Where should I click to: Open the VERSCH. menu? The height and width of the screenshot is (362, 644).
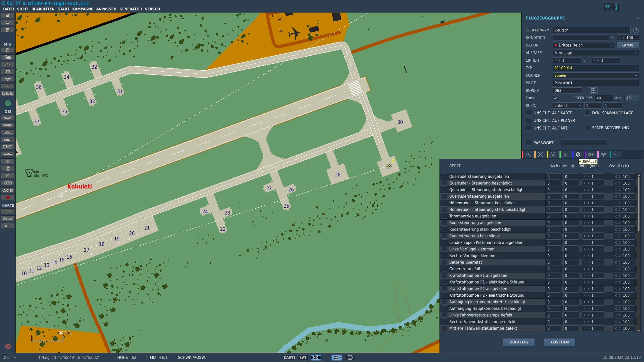click(x=153, y=9)
